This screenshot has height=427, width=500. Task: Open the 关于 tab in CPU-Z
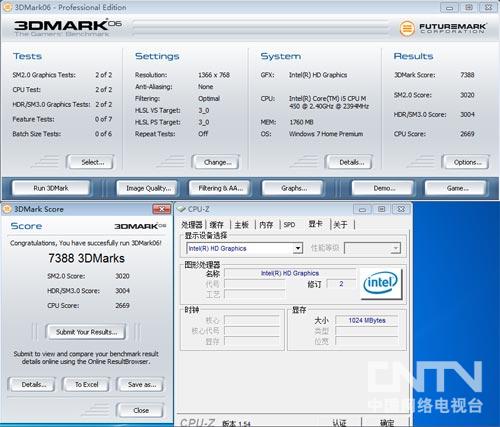coord(340,225)
